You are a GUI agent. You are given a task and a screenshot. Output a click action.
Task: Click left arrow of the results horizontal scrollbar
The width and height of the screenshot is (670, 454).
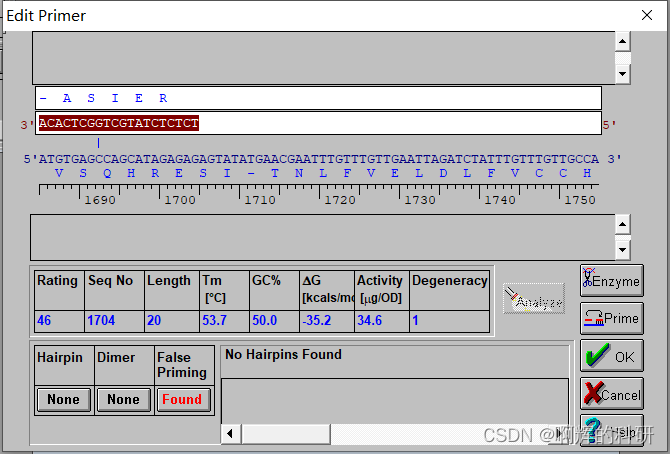[231, 434]
